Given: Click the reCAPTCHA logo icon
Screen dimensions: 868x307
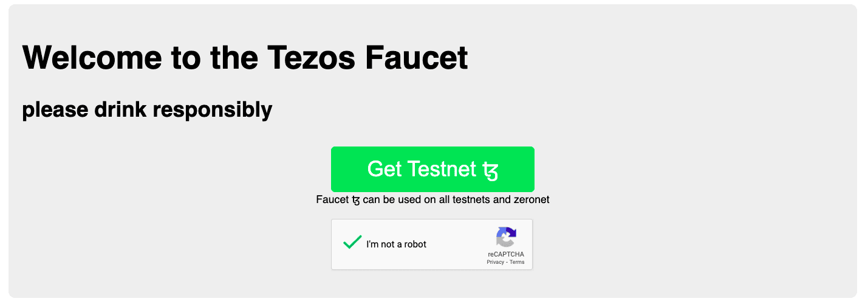Looking at the screenshot, I should tap(506, 237).
